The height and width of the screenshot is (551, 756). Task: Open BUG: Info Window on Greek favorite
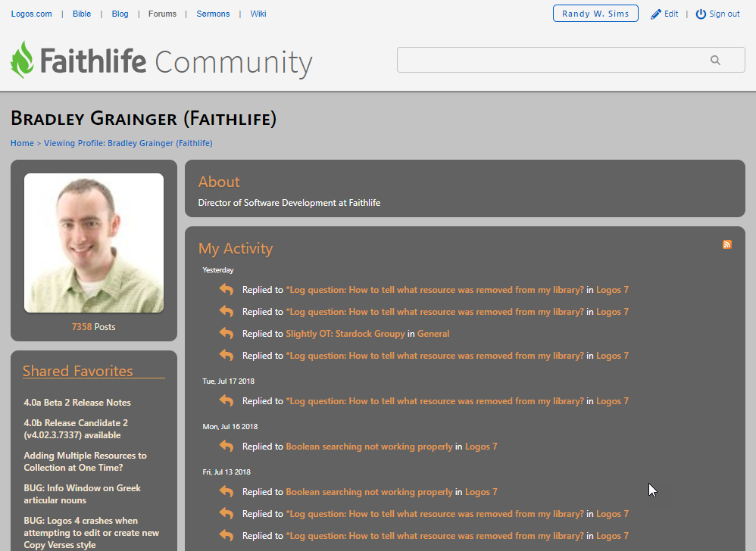[83, 494]
